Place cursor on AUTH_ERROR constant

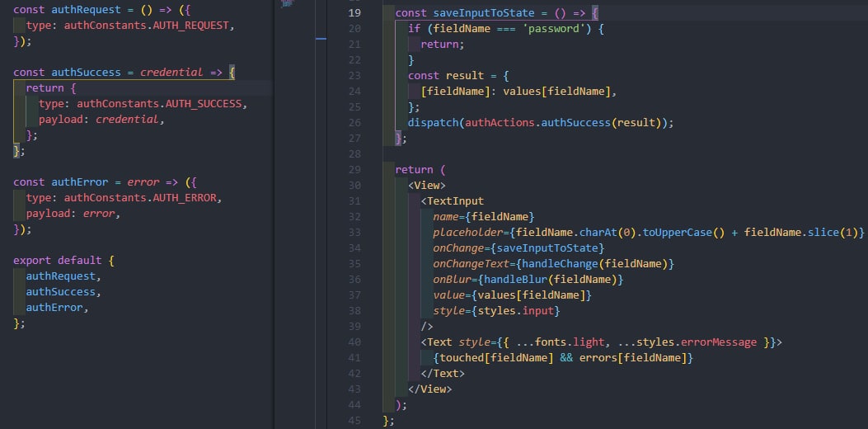point(185,198)
